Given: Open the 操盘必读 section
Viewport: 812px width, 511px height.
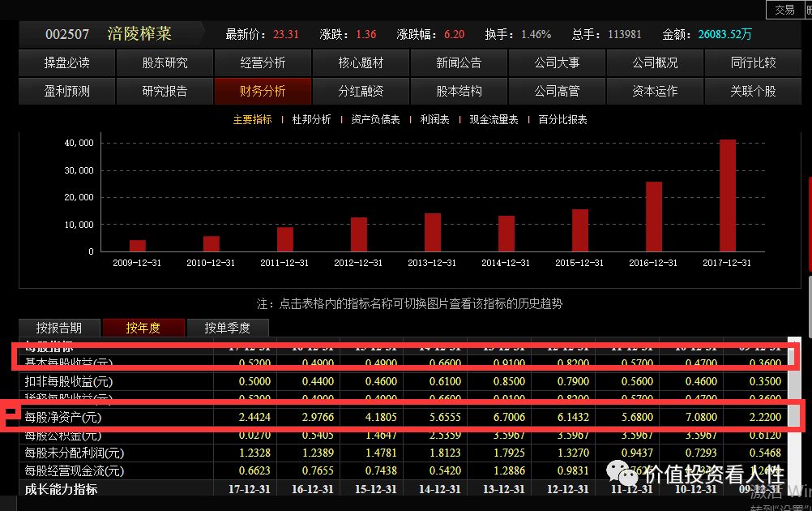Looking at the screenshot, I should (66, 62).
